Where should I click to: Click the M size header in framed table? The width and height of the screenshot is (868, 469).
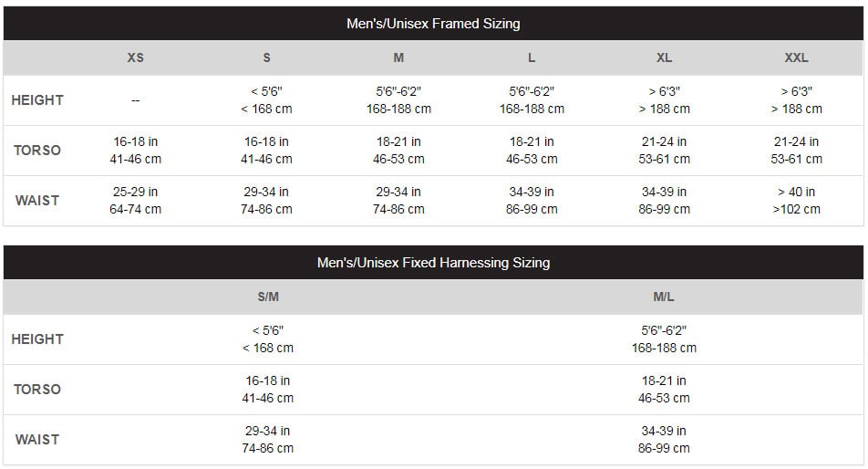point(398,57)
